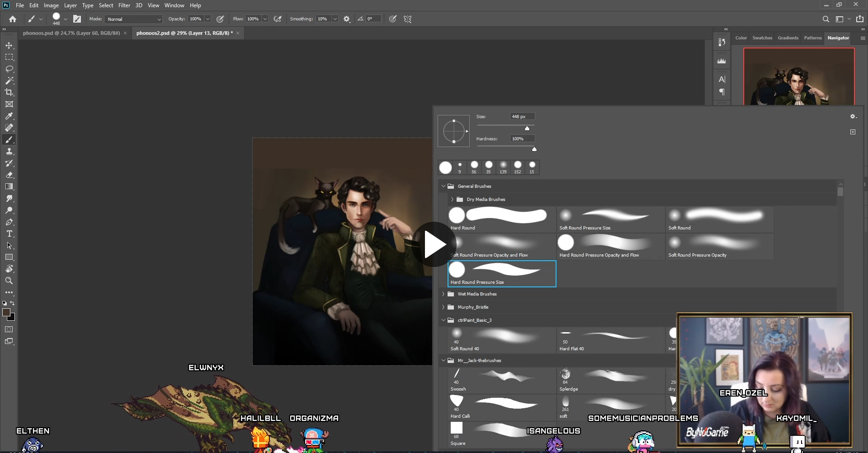The image size is (868, 453).
Task: Select the History Brush tool
Action: coord(9,163)
